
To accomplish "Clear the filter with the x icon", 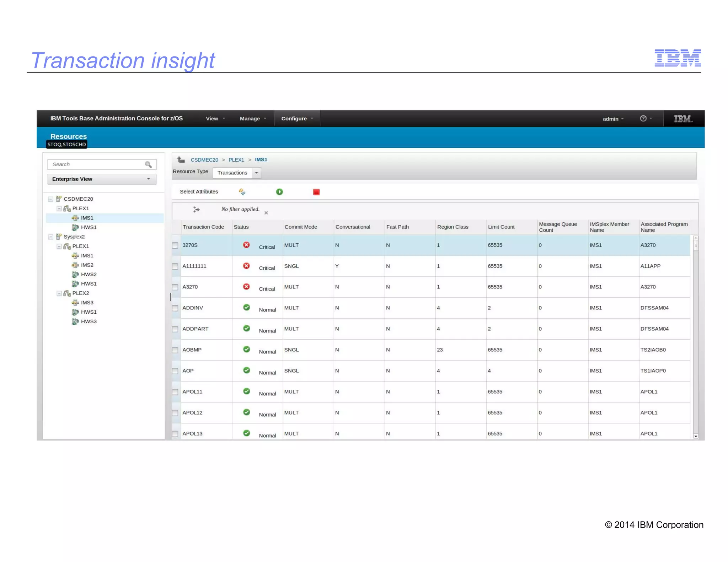I will [x=266, y=212].
